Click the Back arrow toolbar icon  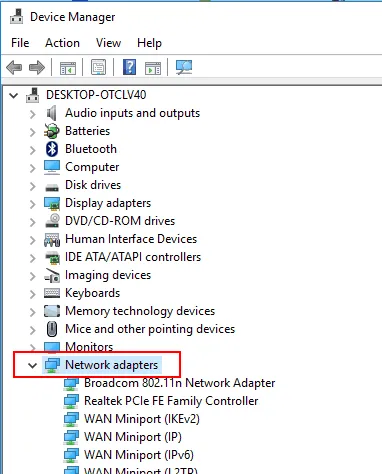pos(14,67)
